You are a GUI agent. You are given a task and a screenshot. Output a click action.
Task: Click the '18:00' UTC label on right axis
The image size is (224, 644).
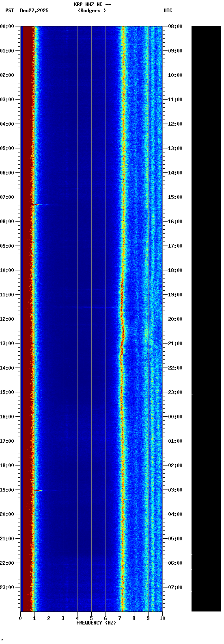pos(175,270)
